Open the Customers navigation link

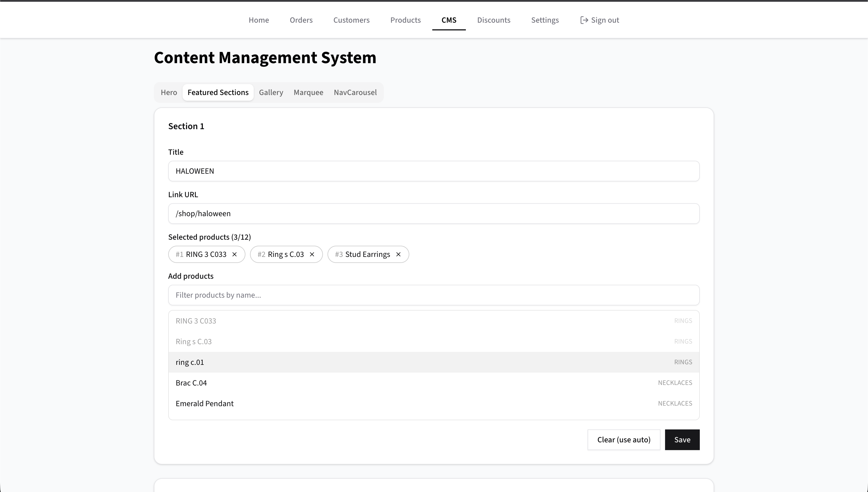(351, 20)
